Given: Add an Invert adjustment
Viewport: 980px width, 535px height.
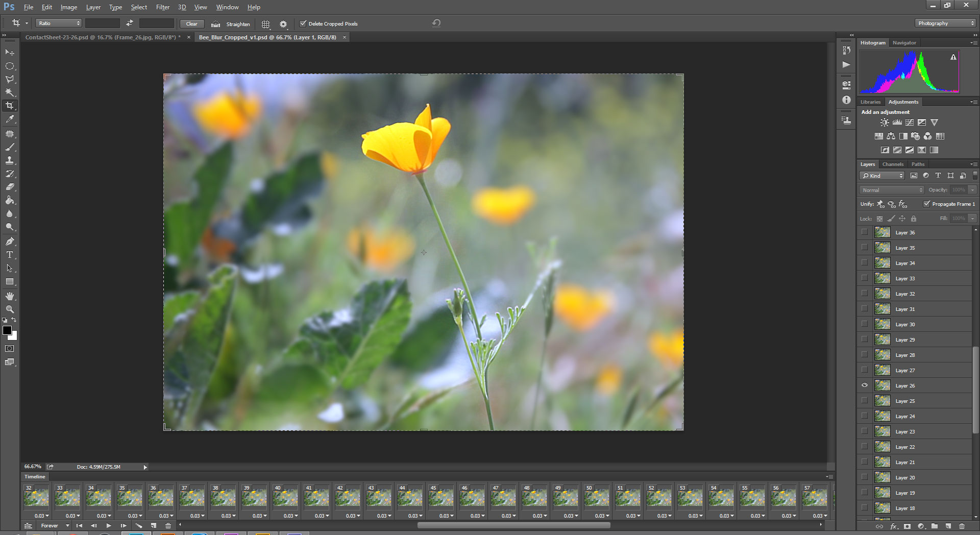Looking at the screenshot, I should tap(885, 150).
